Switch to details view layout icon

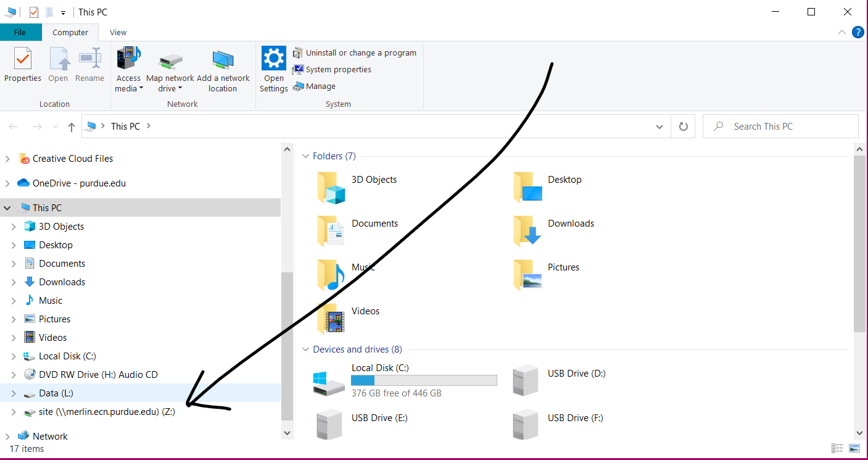pos(837,448)
